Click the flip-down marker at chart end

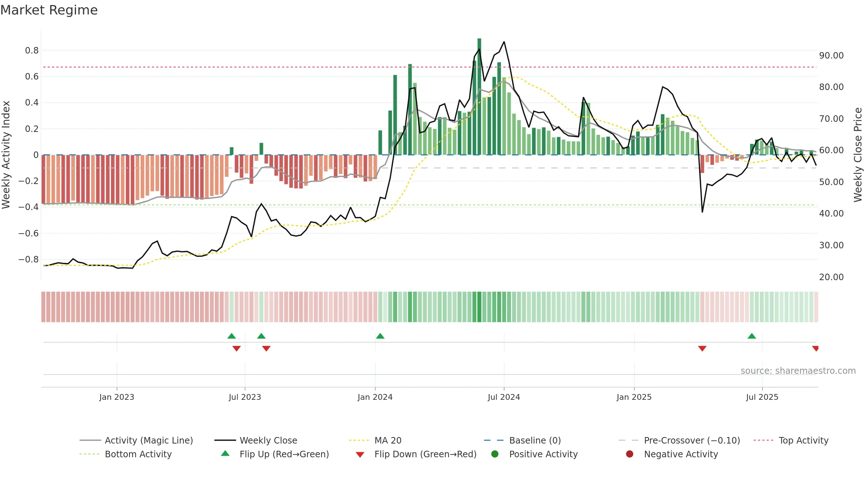[816, 348]
